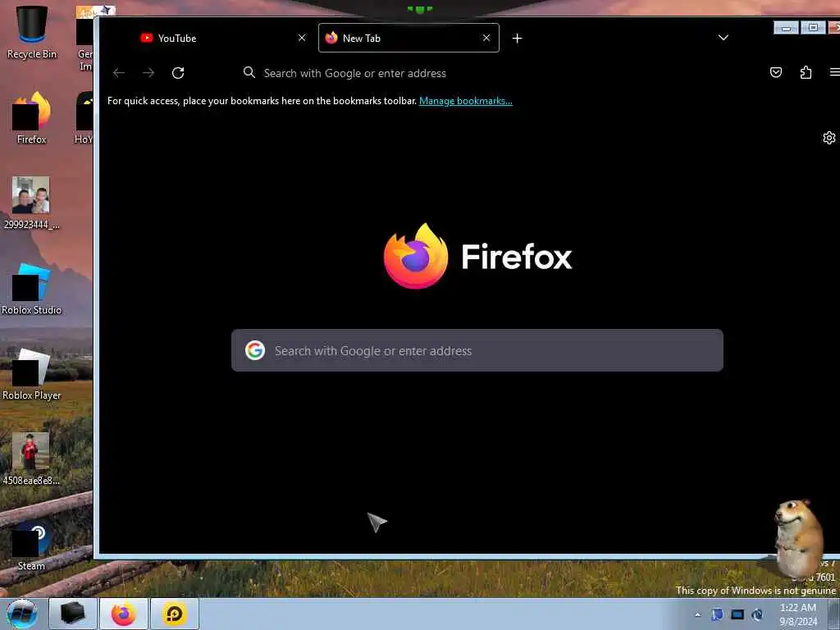Click the hamster figure on the desktop
840x630 pixels.
[x=799, y=538]
